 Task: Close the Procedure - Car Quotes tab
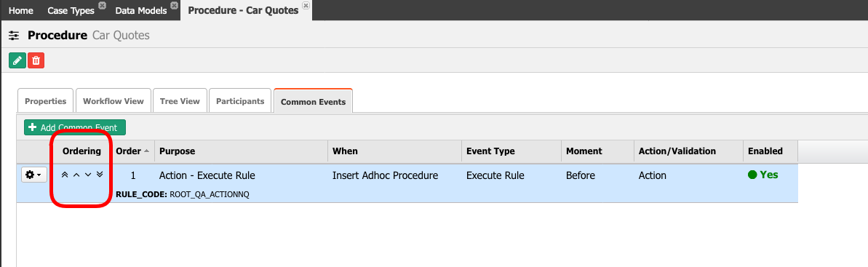pyautogui.click(x=306, y=6)
